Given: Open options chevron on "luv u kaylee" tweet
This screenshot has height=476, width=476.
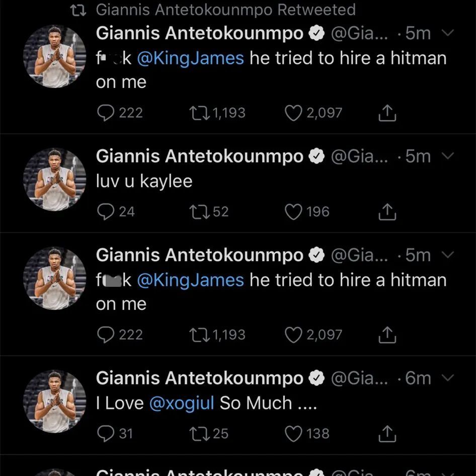Looking at the screenshot, I should point(447,156).
